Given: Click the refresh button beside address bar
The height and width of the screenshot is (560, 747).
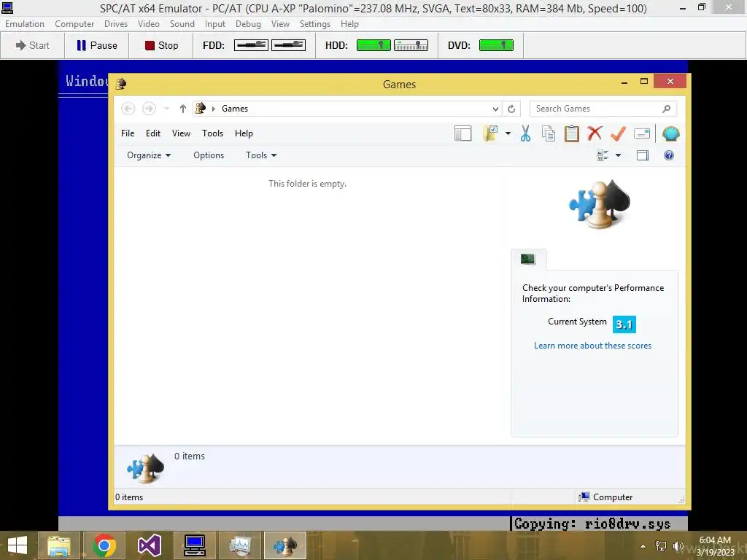Looking at the screenshot, I should (x=511, y=109).
